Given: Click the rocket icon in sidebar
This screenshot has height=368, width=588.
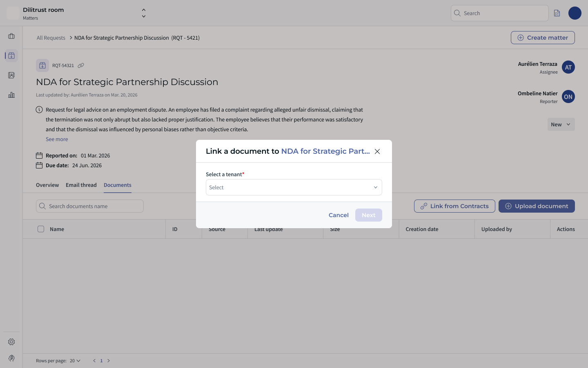Looking at the screenshot, I should click(11, 358).
